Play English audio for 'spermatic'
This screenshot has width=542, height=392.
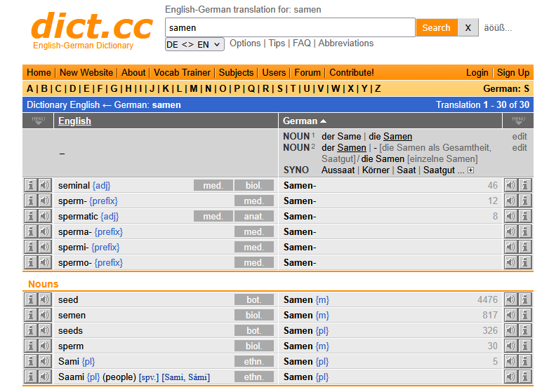pos(45,216)
